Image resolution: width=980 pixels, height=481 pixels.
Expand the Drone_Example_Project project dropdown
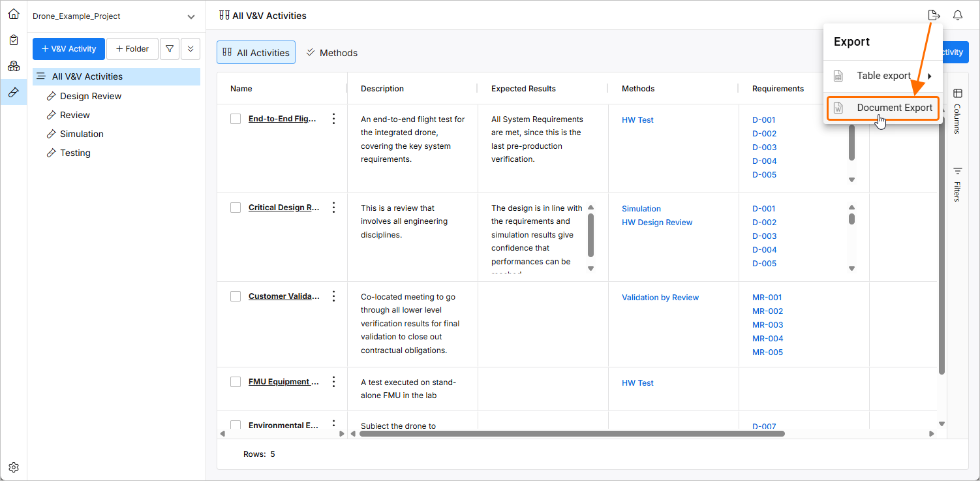191,17
